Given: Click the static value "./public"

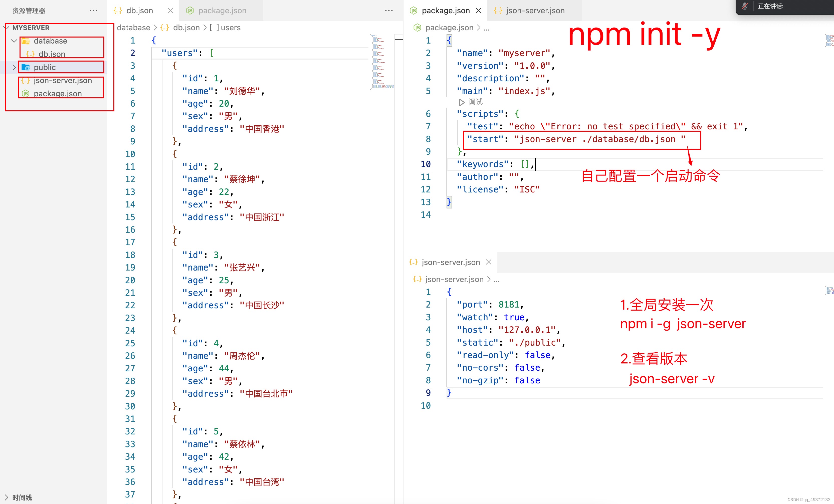Looking at the screenshot, I should point(535,343).
